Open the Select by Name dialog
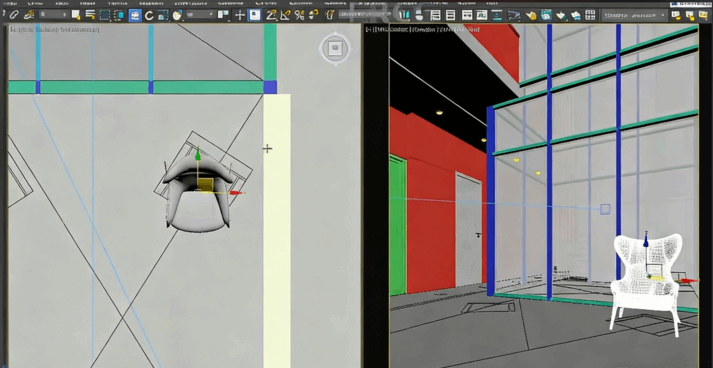Viewport: 713px width, 368px height. click(x=90, y=15)
